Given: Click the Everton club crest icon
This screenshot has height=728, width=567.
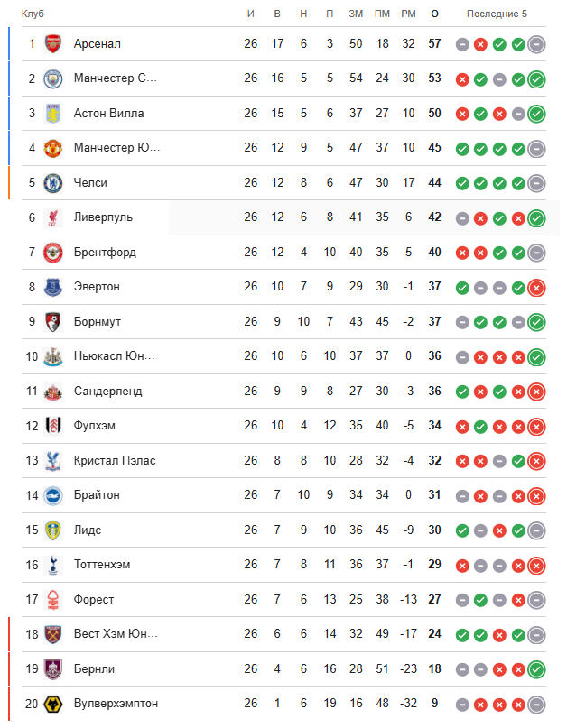Looking at the screenshot, I should 53,287.
